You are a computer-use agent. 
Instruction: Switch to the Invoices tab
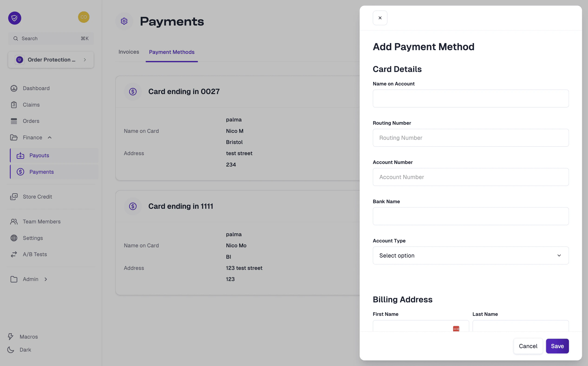coord(129,52)
